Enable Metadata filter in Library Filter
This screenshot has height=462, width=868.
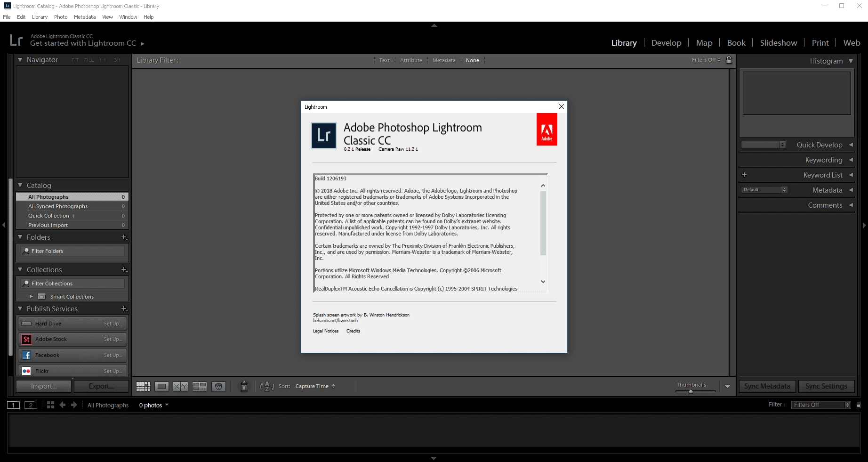point(444,60)
